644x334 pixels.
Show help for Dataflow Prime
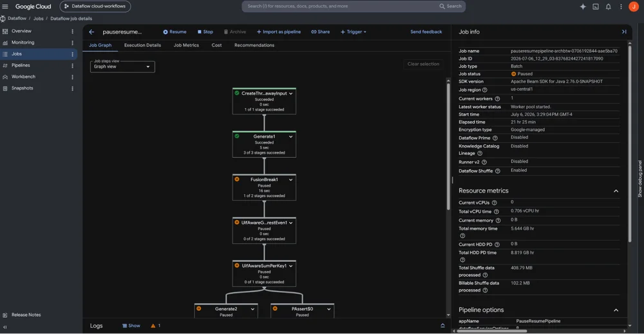(x=495, y=138)
